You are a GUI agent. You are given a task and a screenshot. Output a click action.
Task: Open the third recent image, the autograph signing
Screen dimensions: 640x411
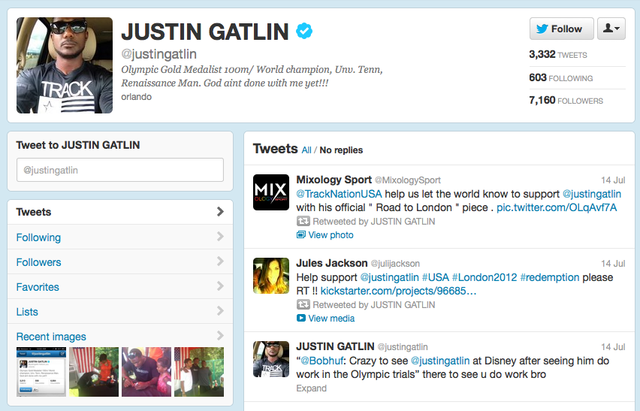147,372
